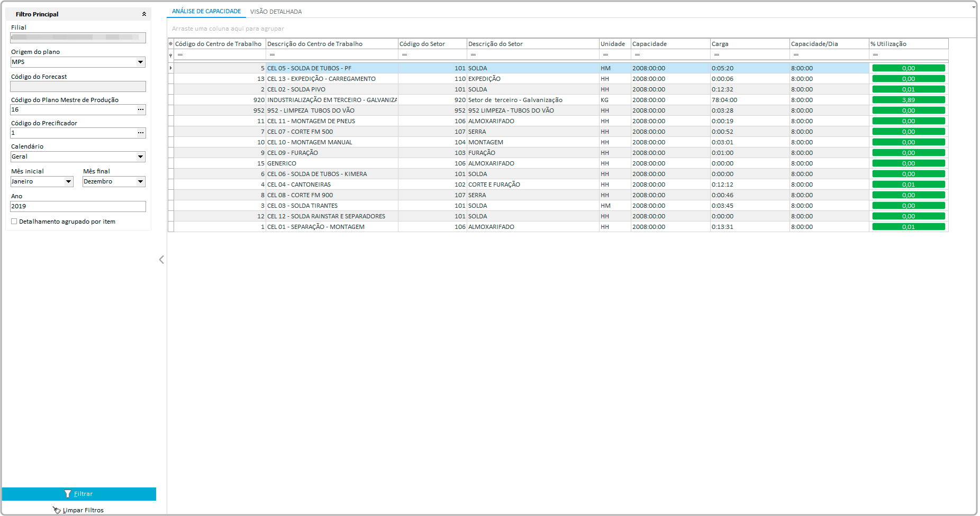Click the Código do Forecast field
This screenshot has height=516, width=980.
coord(78,86)
